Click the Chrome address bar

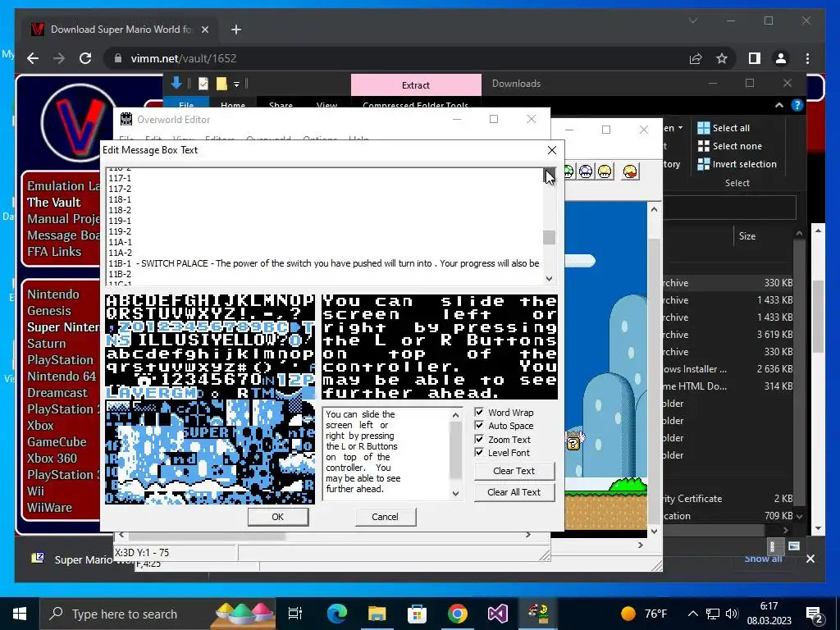click(x=396, y=58)
